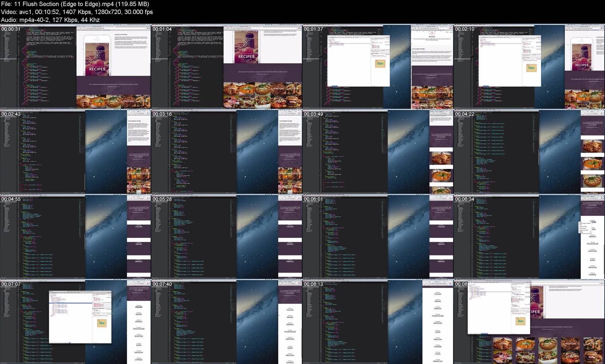Screen dimensions: 605x364
Task: View the 00:03:16 frame thumbnail
Action: point(227,152)
